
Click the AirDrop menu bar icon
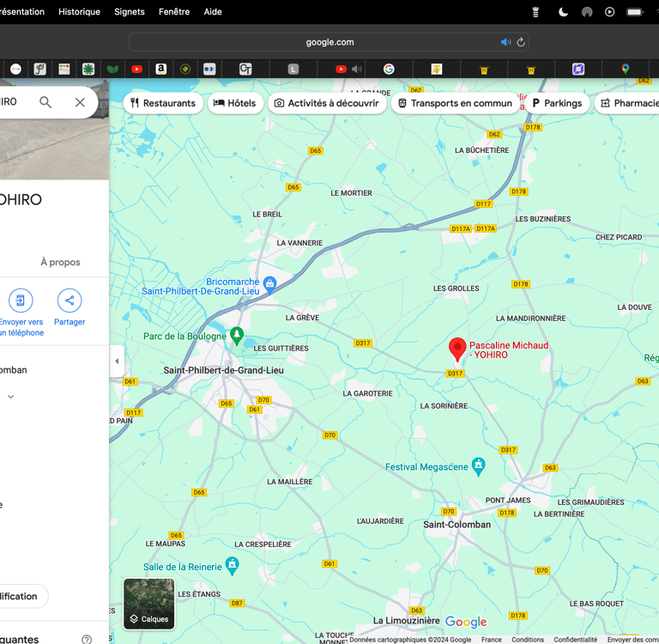(587, 12)
